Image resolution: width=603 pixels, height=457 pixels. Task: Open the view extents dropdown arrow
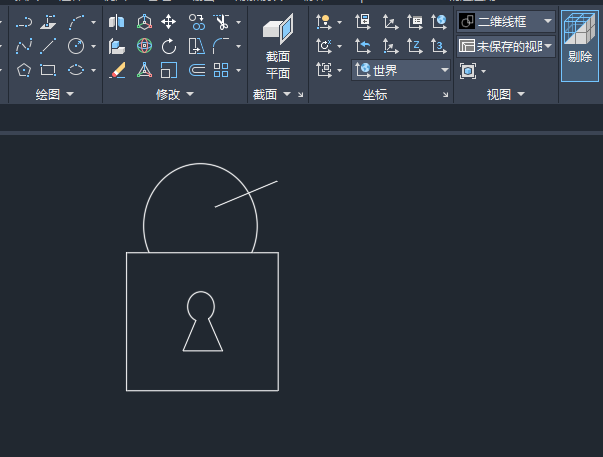[x=483, y=72]
